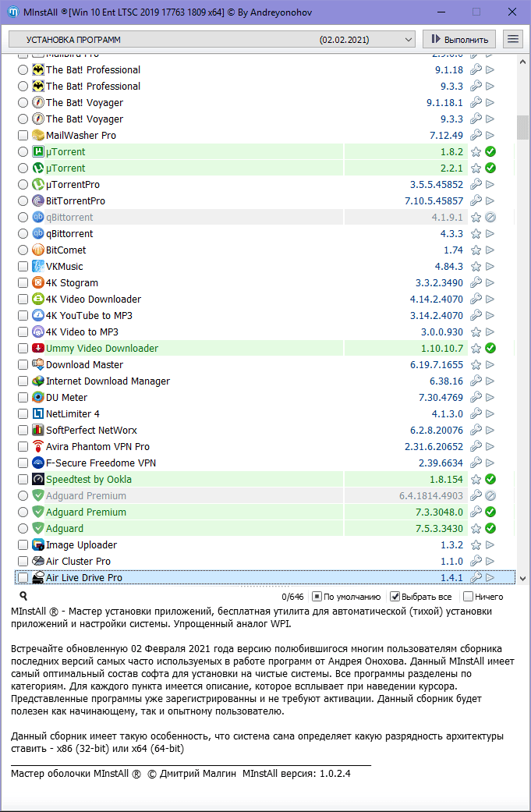Click the '0/646' selection counter
The width and height of the screenshot is (531, 812).
292,597
